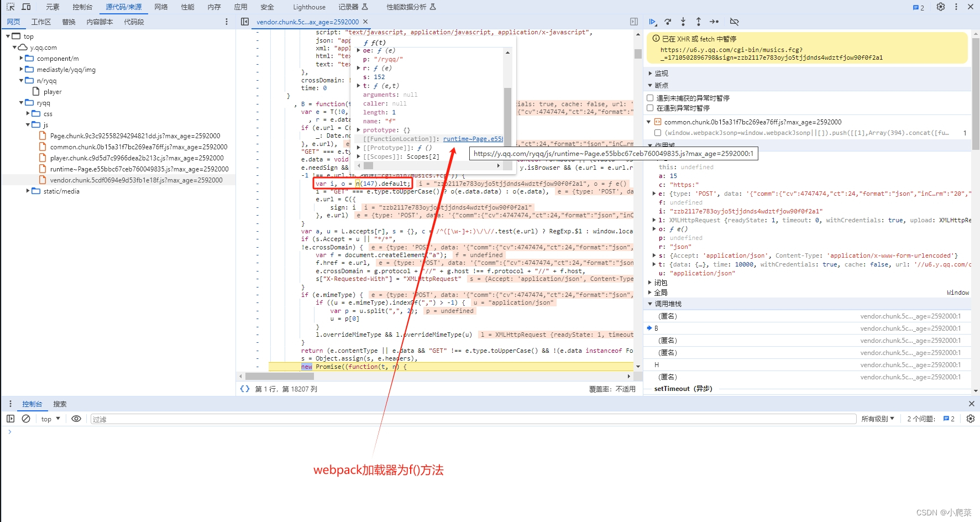The width and height of the screenshot is (980, 522).
Task: Open the 搜索 tab in drawer
Action: 60,404
